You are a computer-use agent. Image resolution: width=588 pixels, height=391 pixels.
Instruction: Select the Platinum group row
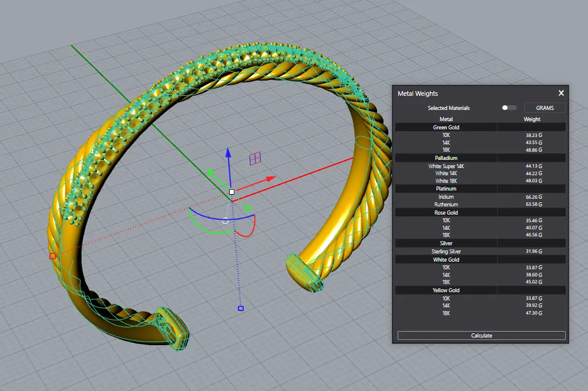[x=481, y=189]
